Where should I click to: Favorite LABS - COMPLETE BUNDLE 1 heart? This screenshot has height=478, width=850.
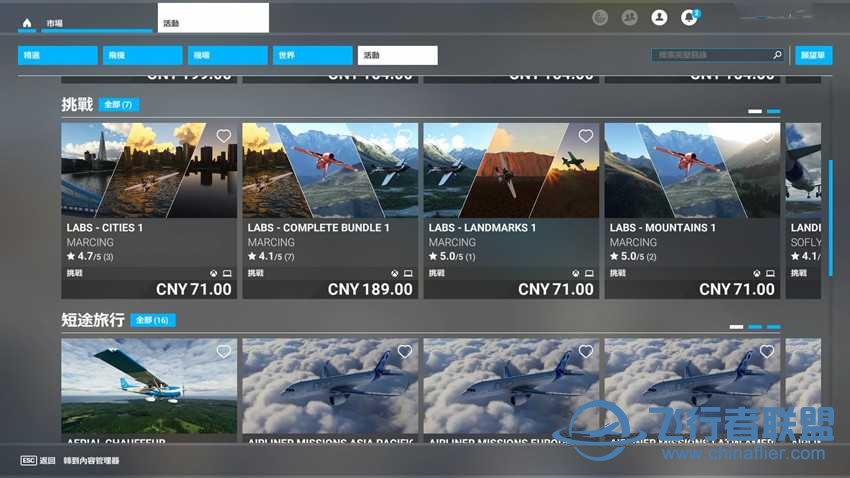click(x=404, y=135)
